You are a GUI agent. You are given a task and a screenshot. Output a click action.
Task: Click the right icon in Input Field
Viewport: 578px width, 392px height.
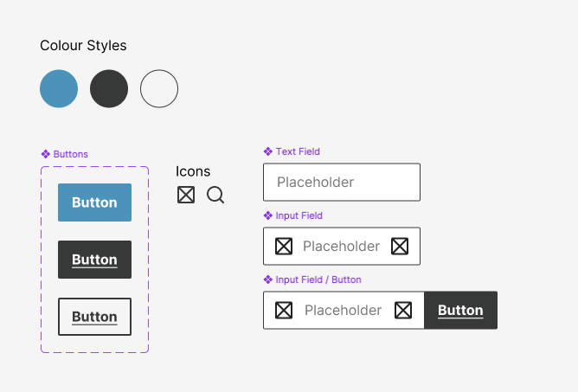[399, 247]
